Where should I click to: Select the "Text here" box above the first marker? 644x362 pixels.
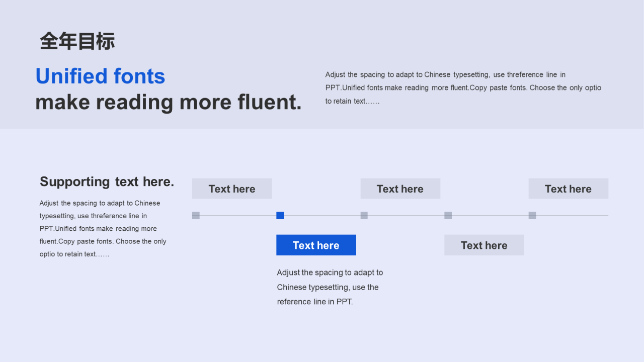tap(232, 189)
